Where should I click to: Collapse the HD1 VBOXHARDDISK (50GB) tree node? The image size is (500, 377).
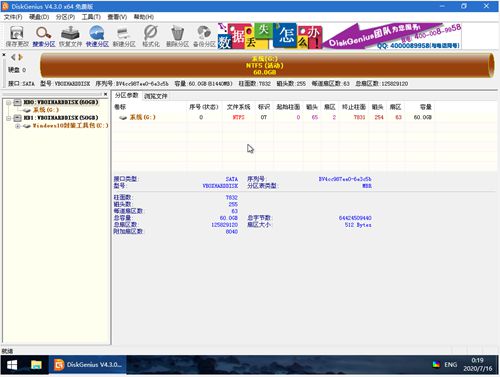click(9, 118)
